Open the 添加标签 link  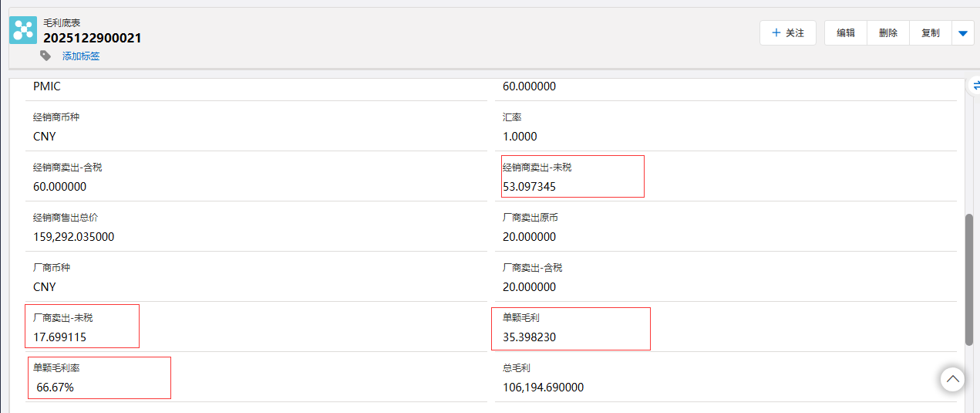(81, 56)
